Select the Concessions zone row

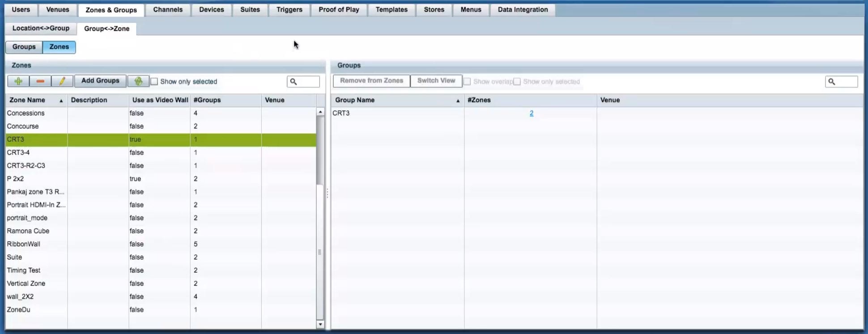coord(161,113)
